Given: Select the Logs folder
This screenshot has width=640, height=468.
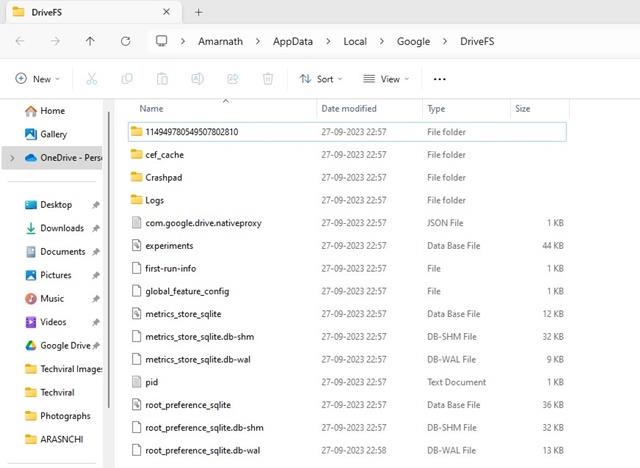Looking at the screenshot, I should (x=347, y=200).
